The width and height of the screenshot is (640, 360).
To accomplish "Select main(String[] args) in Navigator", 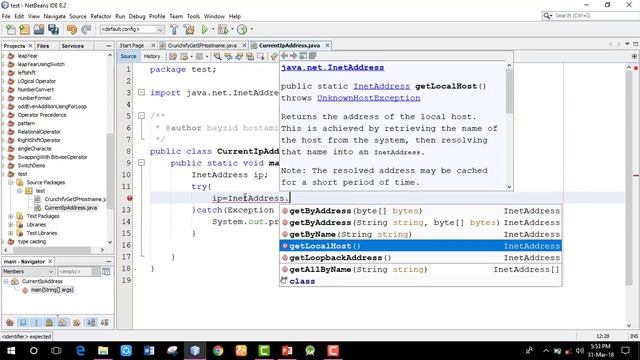I will click(52, 290).
